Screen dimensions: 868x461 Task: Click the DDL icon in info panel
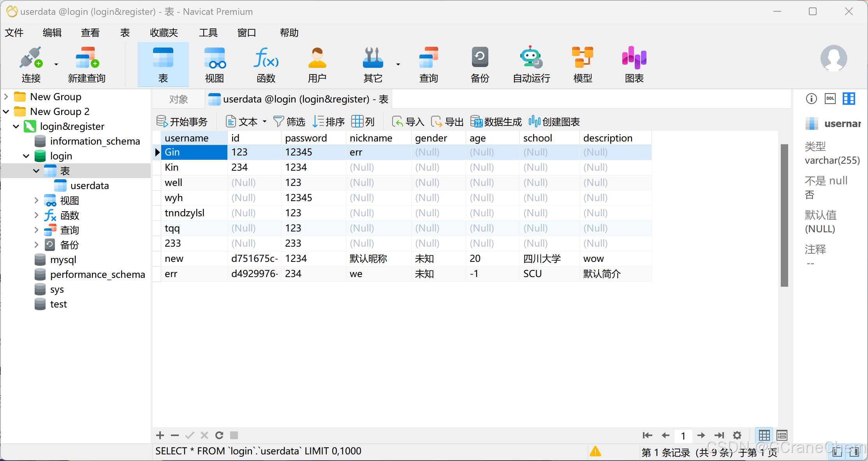[x=830, y=99]
